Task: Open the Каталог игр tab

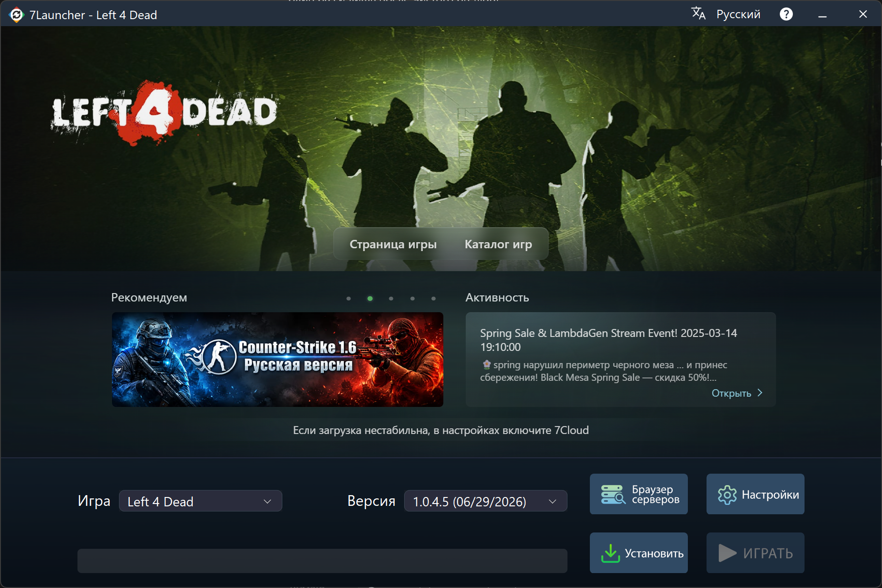Action: click(x=498, y=244)
